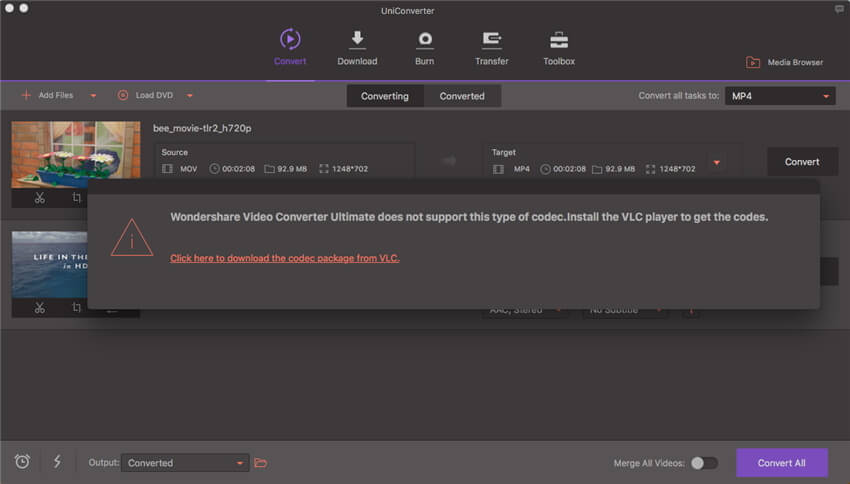Switch to the Converted tab
The image size is (850, 484).
coord(462,96)
